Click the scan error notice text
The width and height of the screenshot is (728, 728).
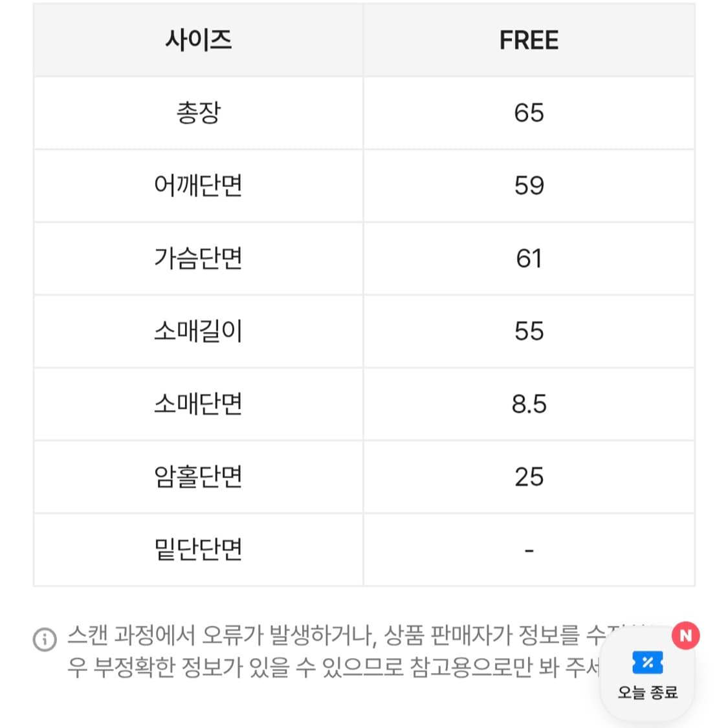click(x=324, y=651)
